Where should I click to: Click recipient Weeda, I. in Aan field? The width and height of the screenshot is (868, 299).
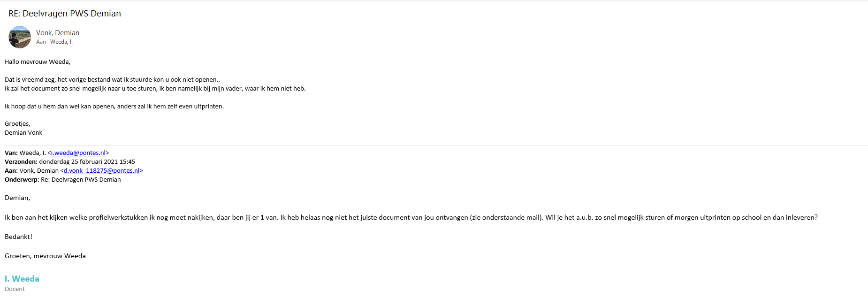(61, 42)
